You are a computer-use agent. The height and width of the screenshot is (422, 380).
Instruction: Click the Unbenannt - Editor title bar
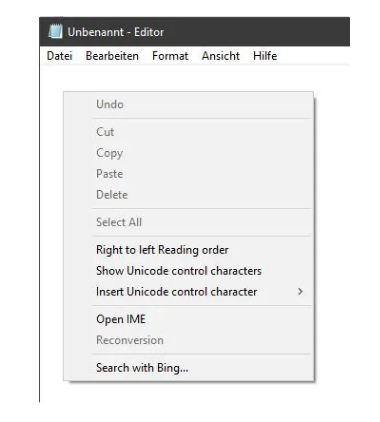(x=194, y=32)
